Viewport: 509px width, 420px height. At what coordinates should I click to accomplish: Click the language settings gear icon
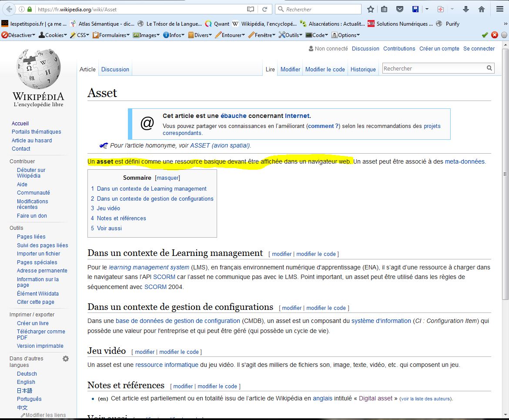[66, 359]
